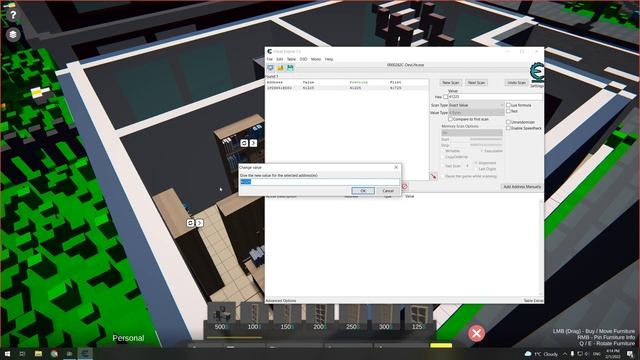Viewport: 640px width, 360px height.
Task: Select the found address result row
Action: (x=347, y=88)
